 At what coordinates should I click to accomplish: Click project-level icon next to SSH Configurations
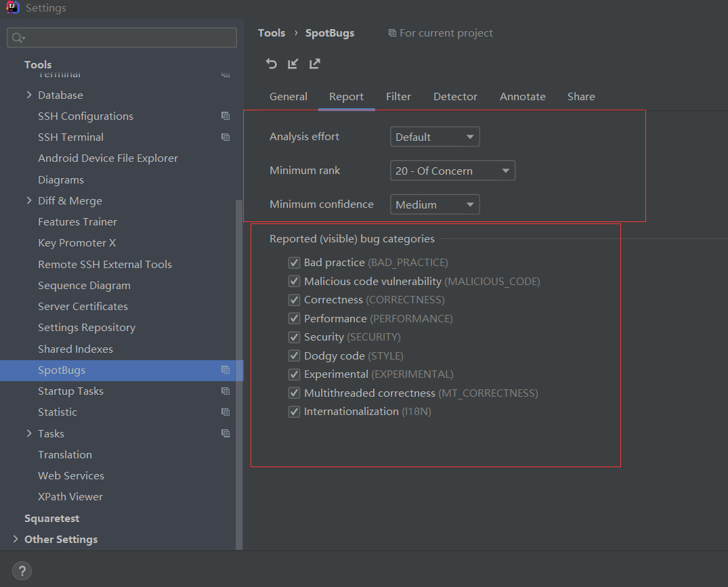click(x=226, y=116)
